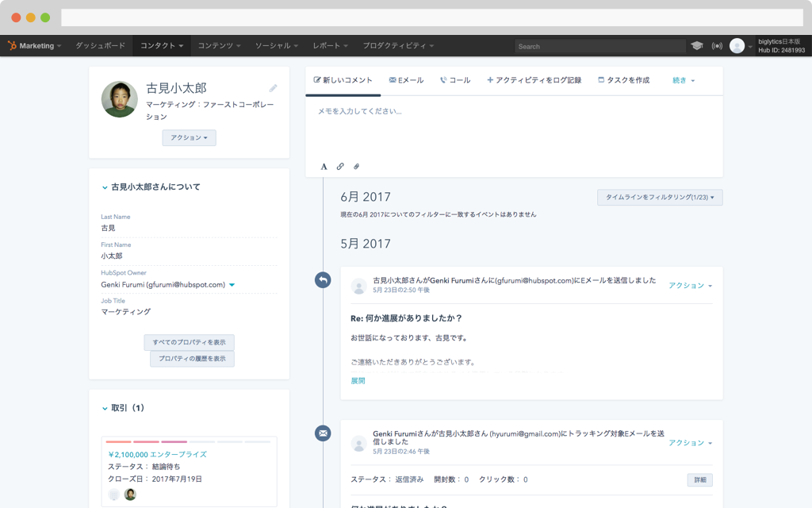The width and height of the screenshot is (812, 508).
Task: Click the pencil edit icon beside contact name
Action: 273,88
